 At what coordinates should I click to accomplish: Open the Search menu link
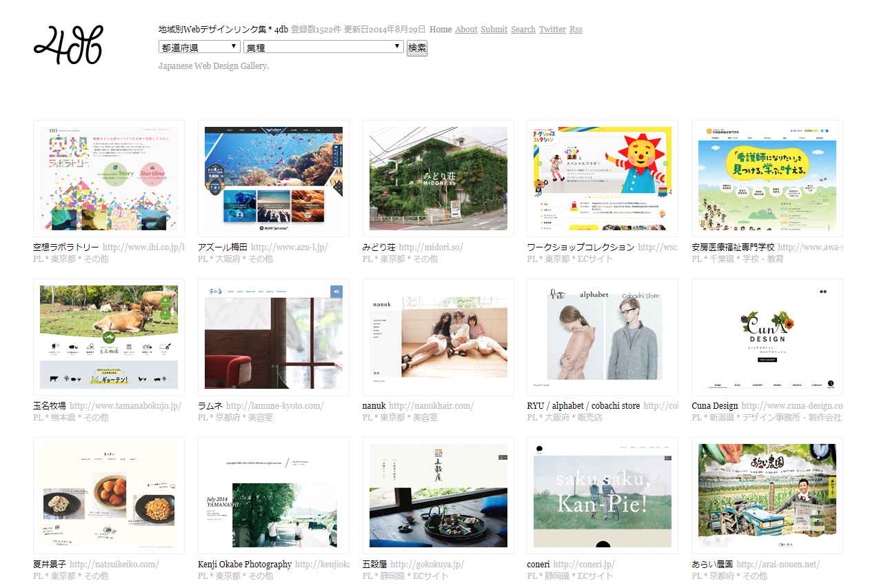tap(523, 30)
